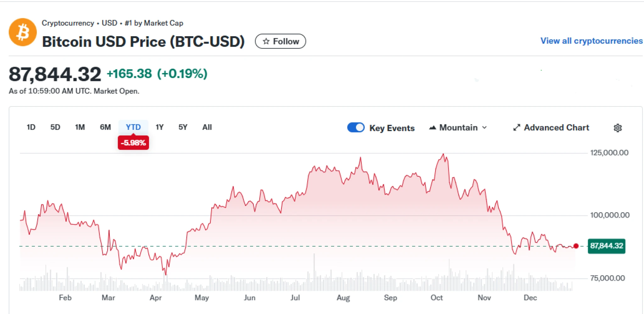Switch to the 5D range
Image resolution: width=644 pixels, height=314 pixels.
pyautogui.click(x=55, y=127)
